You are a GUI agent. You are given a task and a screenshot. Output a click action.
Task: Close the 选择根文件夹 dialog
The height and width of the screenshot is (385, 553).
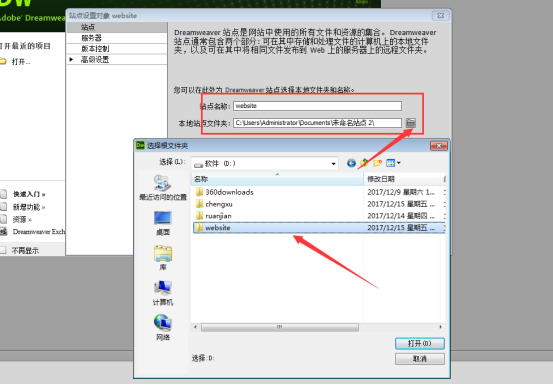[439, 146]
